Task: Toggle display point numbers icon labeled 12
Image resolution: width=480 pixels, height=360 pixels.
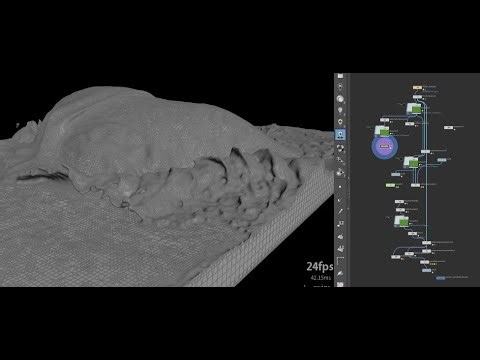Action: (340, 224)
